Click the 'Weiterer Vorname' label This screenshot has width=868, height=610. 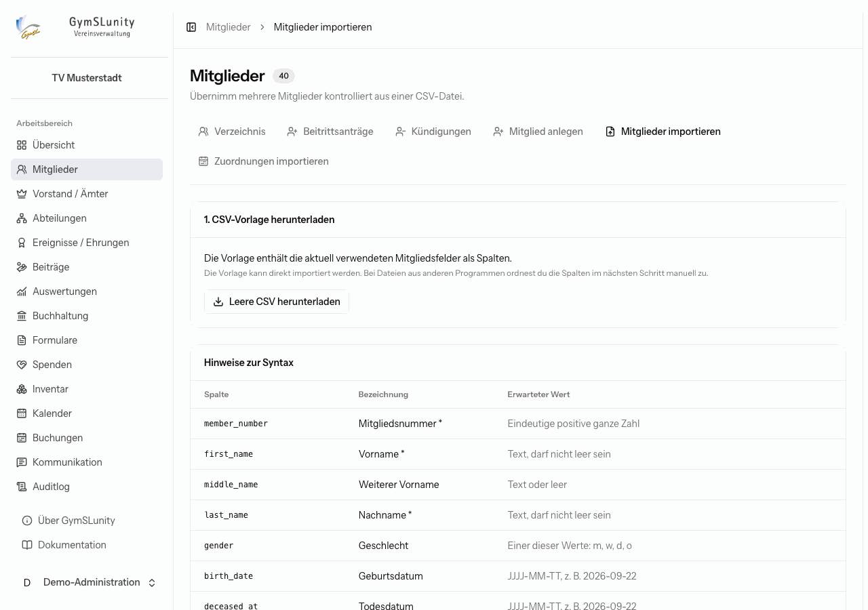(x=399, y=485)
